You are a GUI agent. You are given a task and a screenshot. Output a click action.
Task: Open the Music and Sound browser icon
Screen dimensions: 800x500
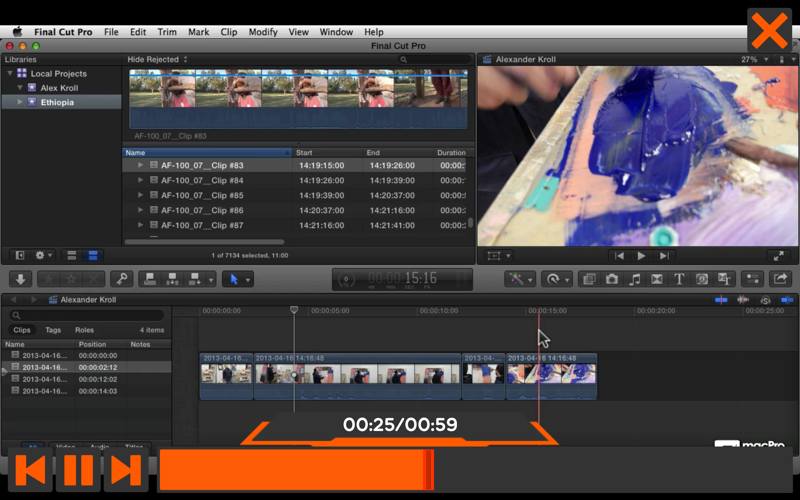(x=634, y=279)
